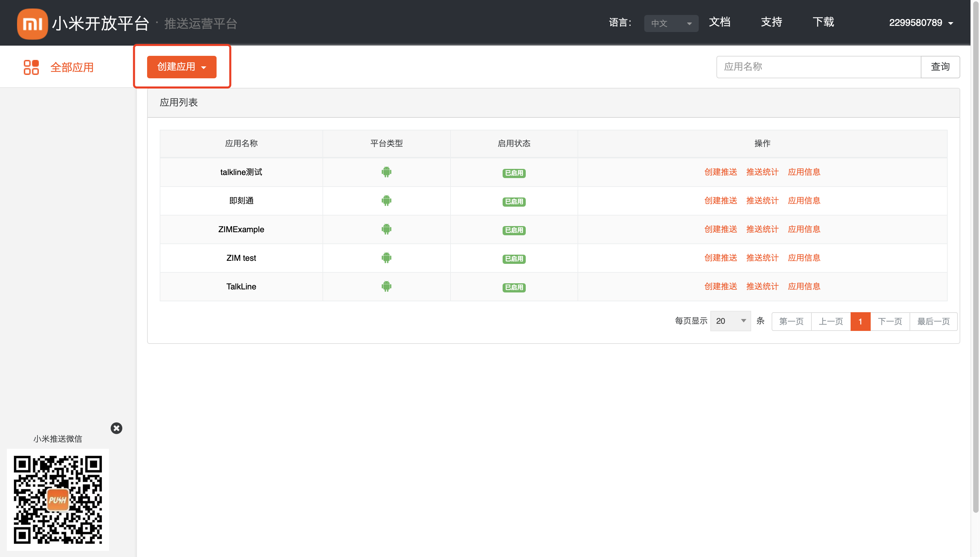
Task: Click the ZIM test app name cell
Action: click(241, 258)
